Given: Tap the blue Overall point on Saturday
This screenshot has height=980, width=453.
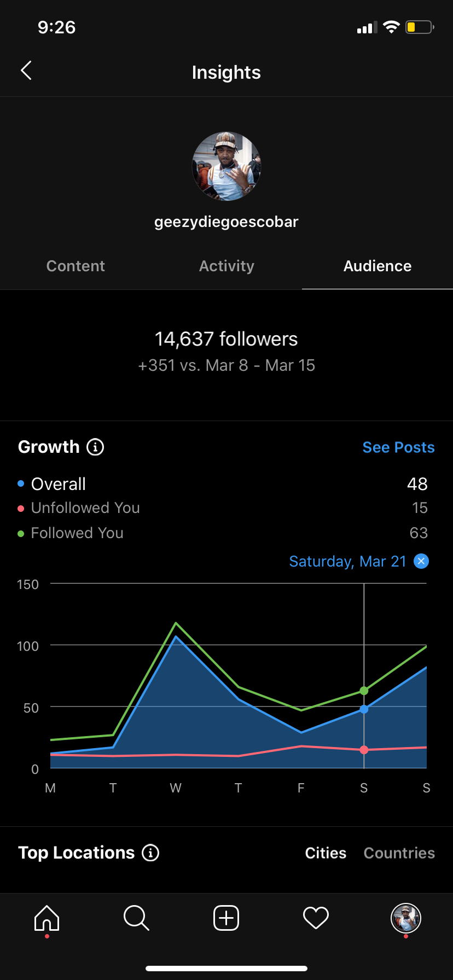Looking at the screenshot, I should pyautogui.click(x=364, y=709).
